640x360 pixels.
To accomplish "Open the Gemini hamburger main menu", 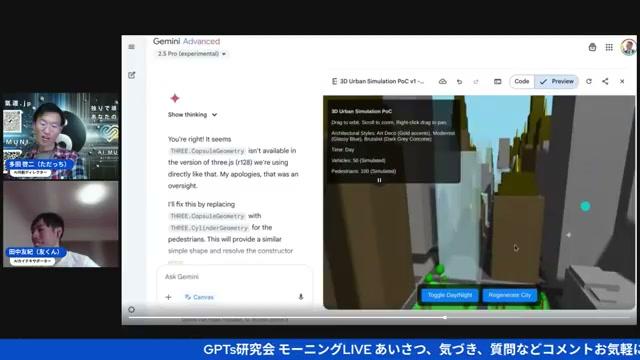I will [131, 47].
